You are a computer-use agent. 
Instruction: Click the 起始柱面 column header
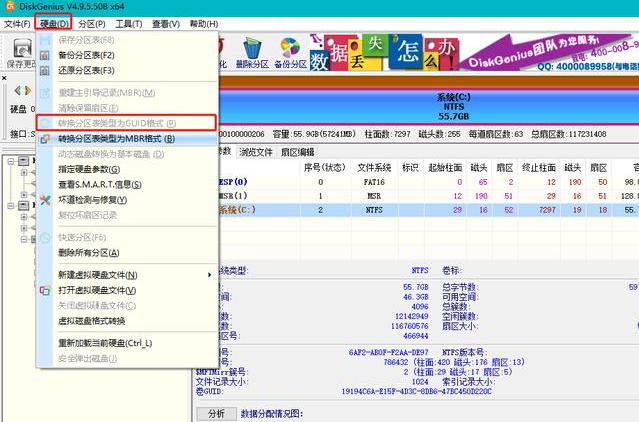pos(445,167)
